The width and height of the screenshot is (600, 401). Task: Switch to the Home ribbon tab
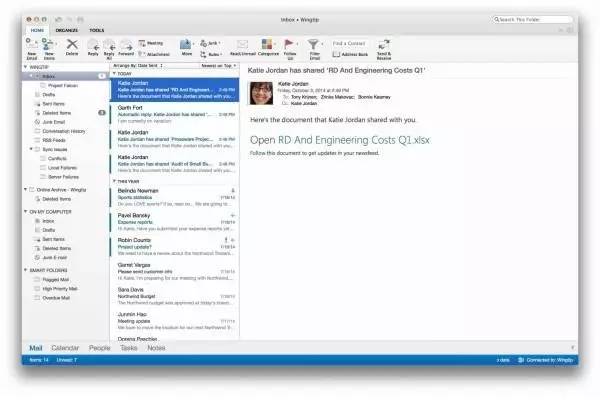(x=37, y=30)
